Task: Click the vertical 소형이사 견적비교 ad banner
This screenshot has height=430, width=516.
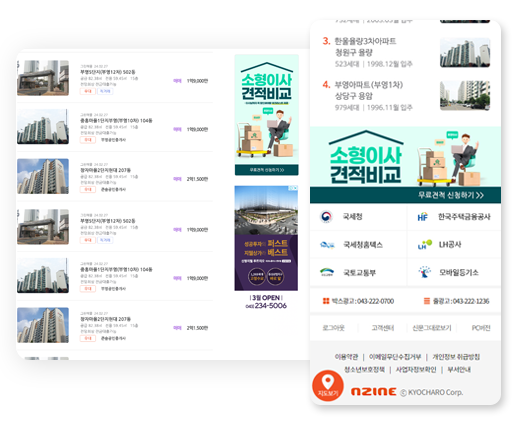Action: tap(266, 115)
